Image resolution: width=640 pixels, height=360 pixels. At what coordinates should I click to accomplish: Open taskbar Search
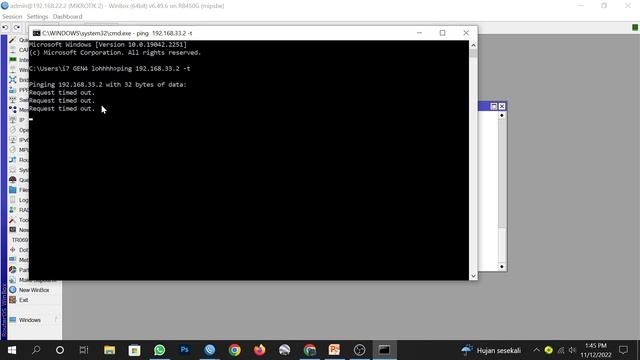click(x=36, y=350)
